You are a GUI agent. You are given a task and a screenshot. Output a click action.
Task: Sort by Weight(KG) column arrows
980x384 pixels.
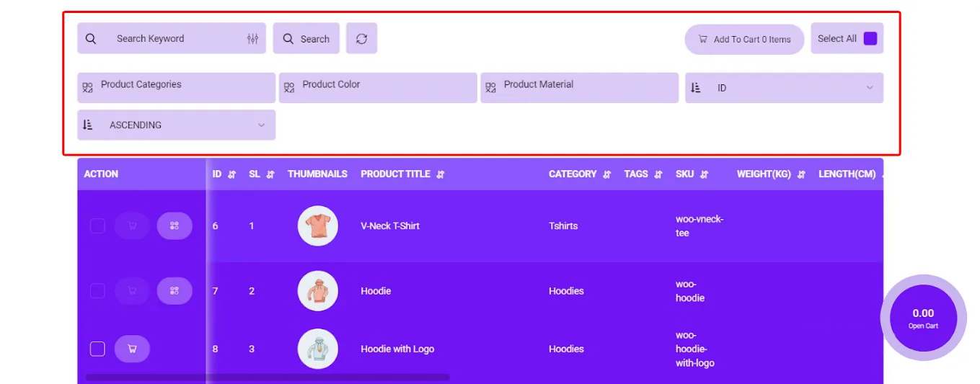click(801, 174)
